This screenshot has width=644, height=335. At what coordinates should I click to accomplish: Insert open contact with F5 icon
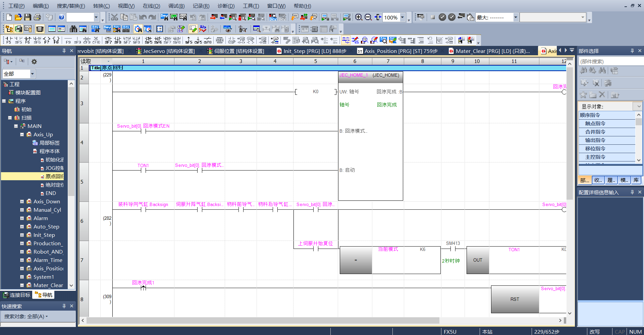8,41
